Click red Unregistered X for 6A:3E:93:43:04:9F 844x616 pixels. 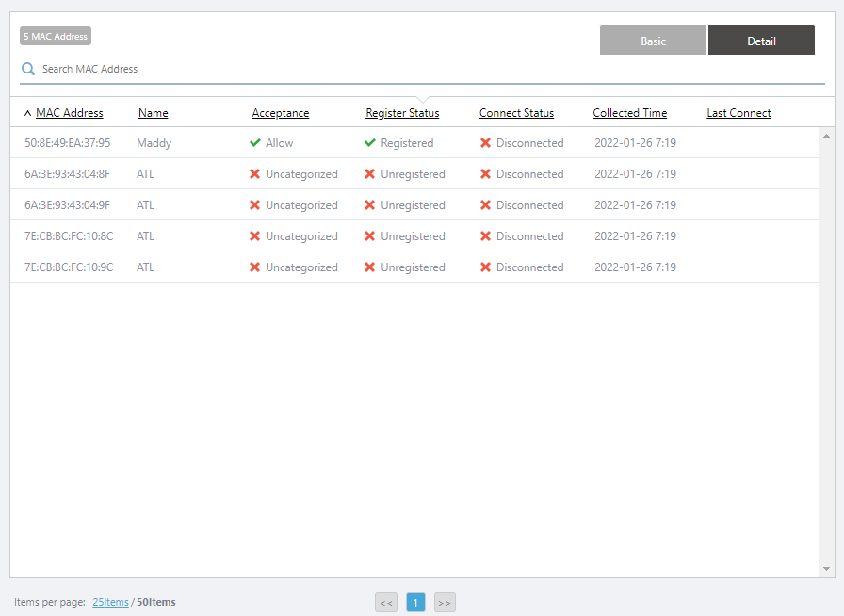pyautogui.click(x=370, y=205)
